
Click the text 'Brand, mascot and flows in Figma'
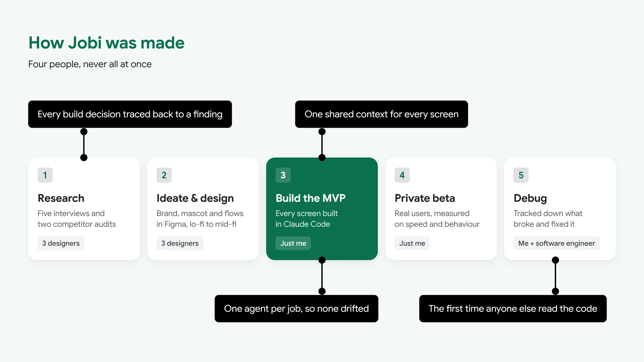200,219
